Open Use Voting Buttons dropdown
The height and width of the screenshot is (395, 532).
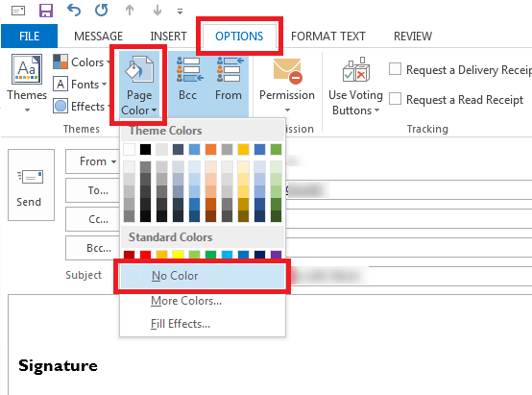tap(355, 86)
